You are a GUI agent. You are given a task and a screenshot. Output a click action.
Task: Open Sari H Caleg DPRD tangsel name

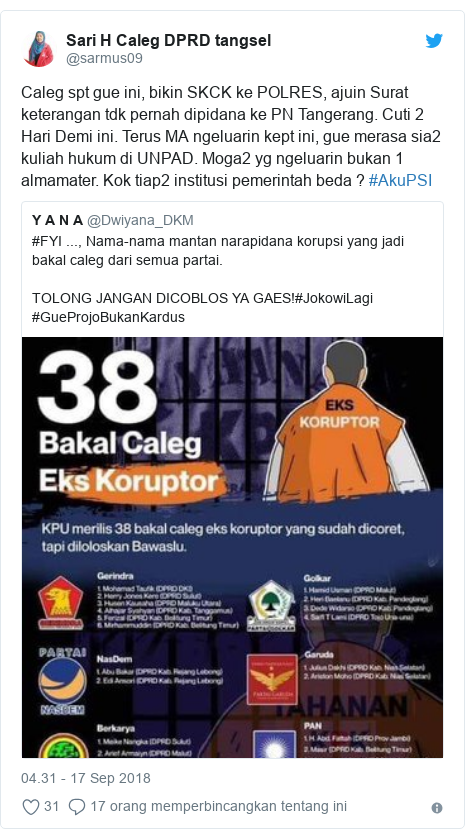pos(169,40)
